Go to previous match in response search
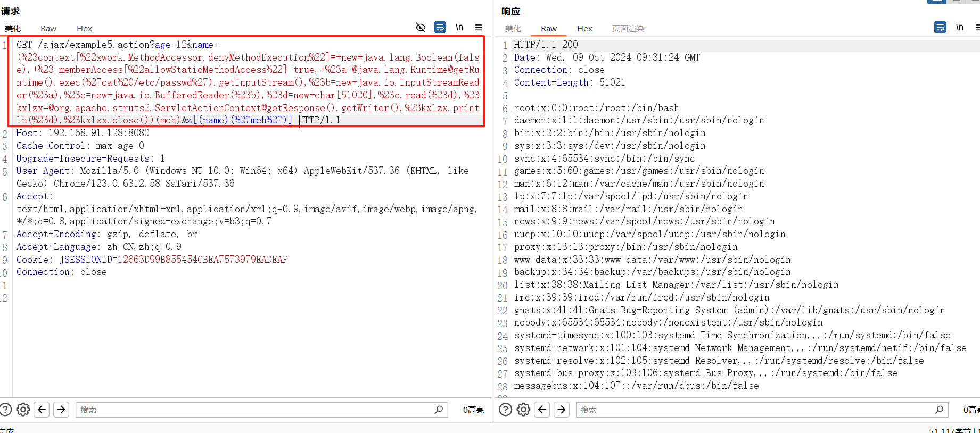 [x=542, y=410]
